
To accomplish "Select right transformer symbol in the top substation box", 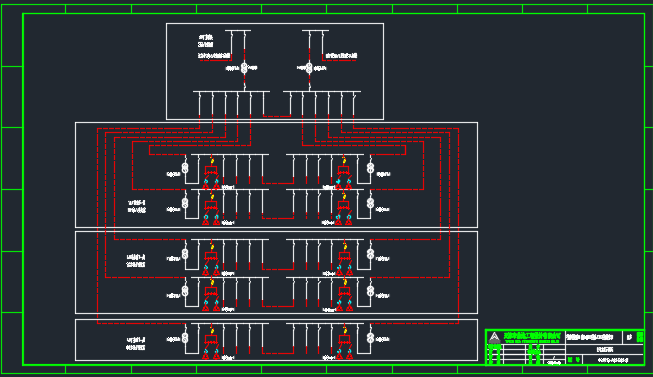I will 309,68.
